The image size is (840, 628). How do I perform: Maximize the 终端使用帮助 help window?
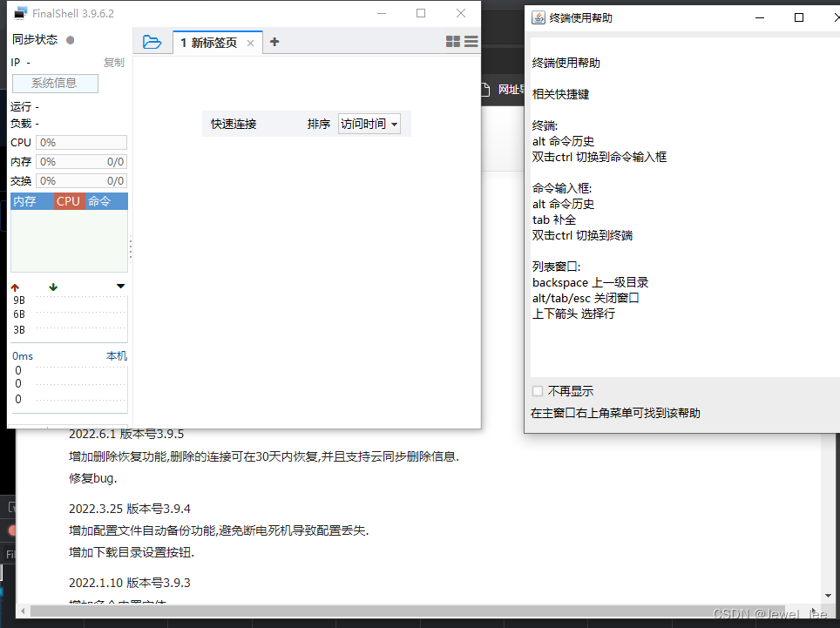click(x=799, y=17)
